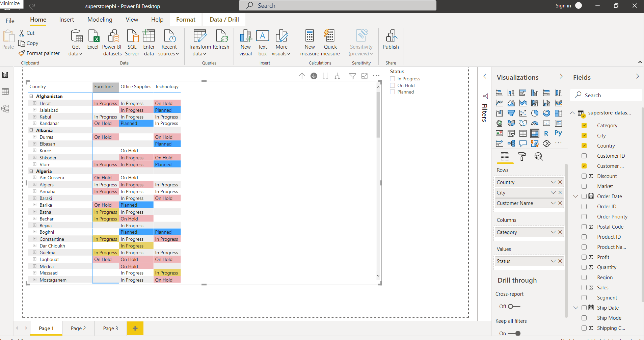Check the Profit field checkbox
Screen dimensions: 644x340
click(x=584, y=257)
